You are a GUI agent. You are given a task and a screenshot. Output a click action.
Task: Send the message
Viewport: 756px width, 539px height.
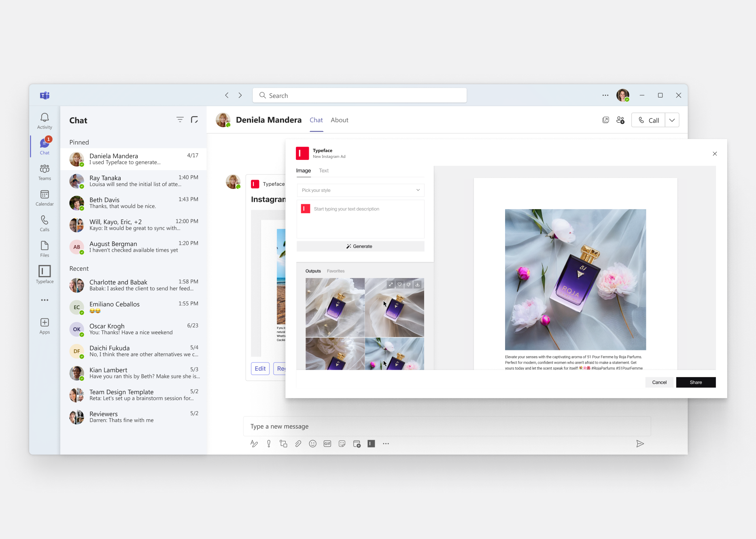(x=640, y=444)
